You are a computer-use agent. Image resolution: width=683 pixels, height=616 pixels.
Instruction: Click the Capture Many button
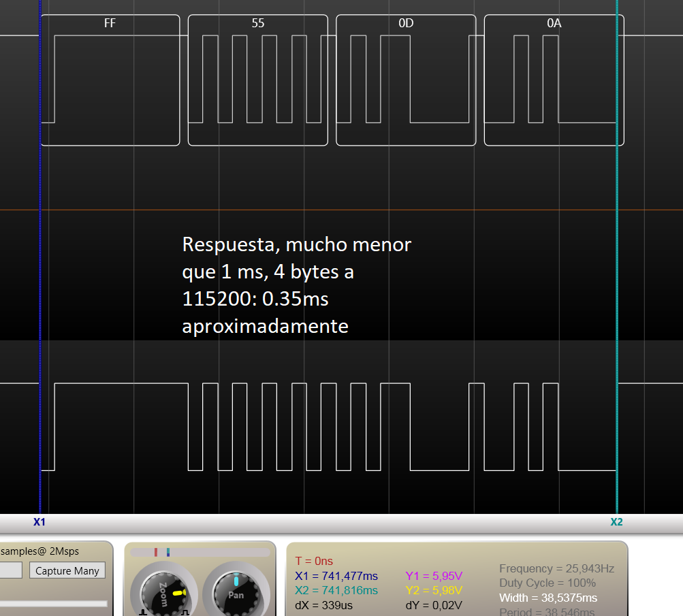pos(67,570)
